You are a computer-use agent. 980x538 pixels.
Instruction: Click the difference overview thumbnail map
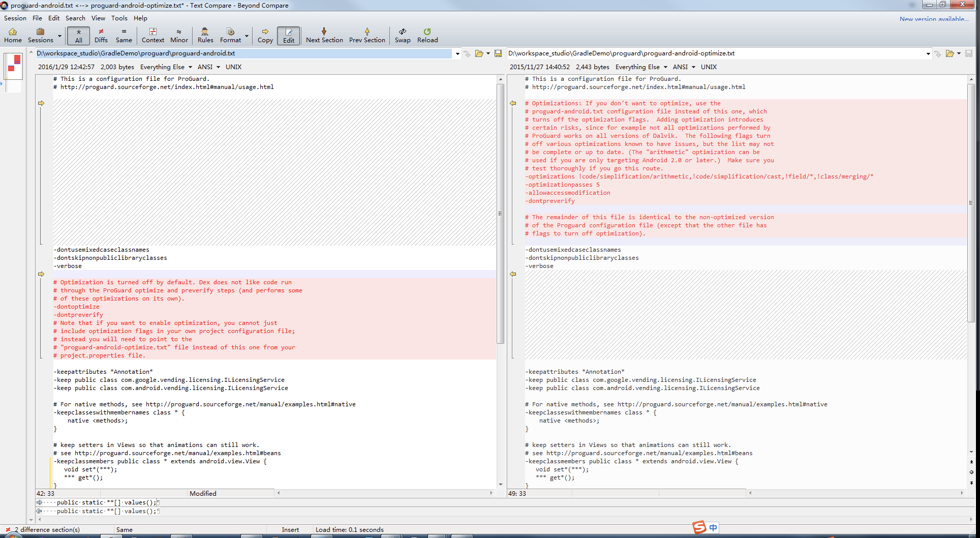pyautogui.click(x=14, y=67)
